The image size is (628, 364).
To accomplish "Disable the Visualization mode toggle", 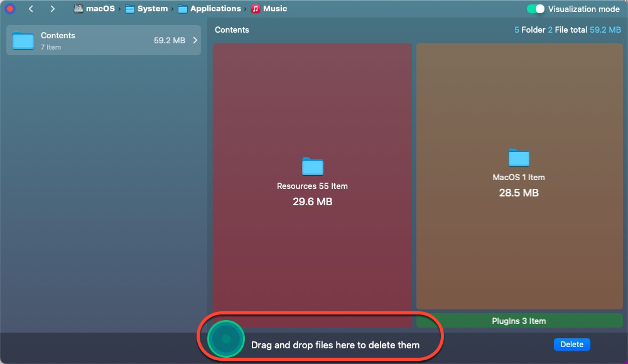I will point(535,9).
